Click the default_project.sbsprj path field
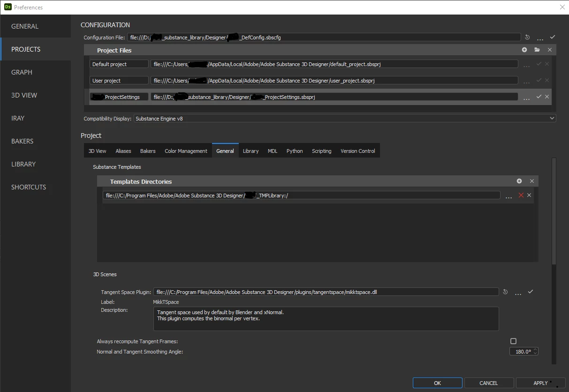This screenshot has height=392, width=569. pyautogui.click(x=334, y=64)
